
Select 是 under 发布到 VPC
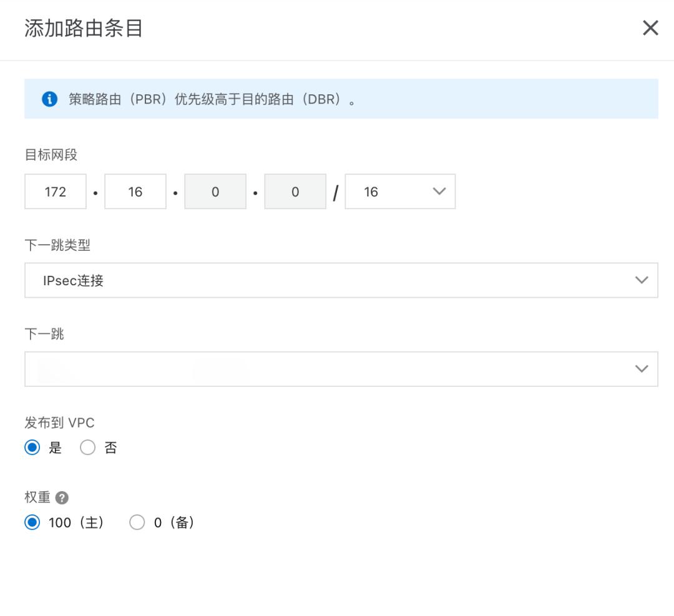(x=32, y=447)
